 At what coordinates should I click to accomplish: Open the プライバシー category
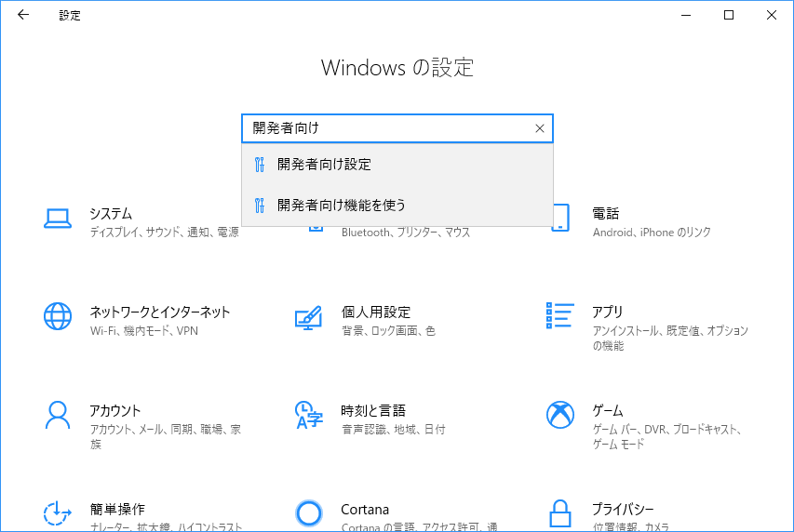click(623, 510)
